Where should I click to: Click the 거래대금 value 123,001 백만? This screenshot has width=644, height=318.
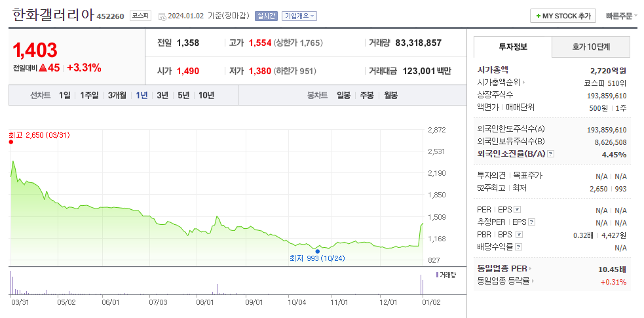tap(426, 71)
